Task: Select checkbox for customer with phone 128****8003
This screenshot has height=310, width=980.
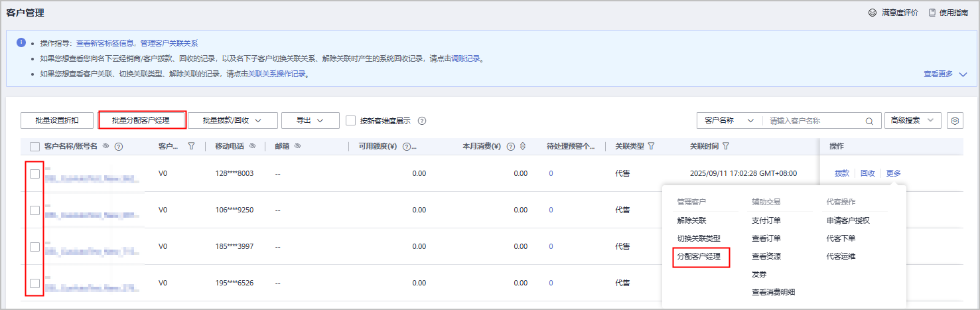Action: click(35, 174)
